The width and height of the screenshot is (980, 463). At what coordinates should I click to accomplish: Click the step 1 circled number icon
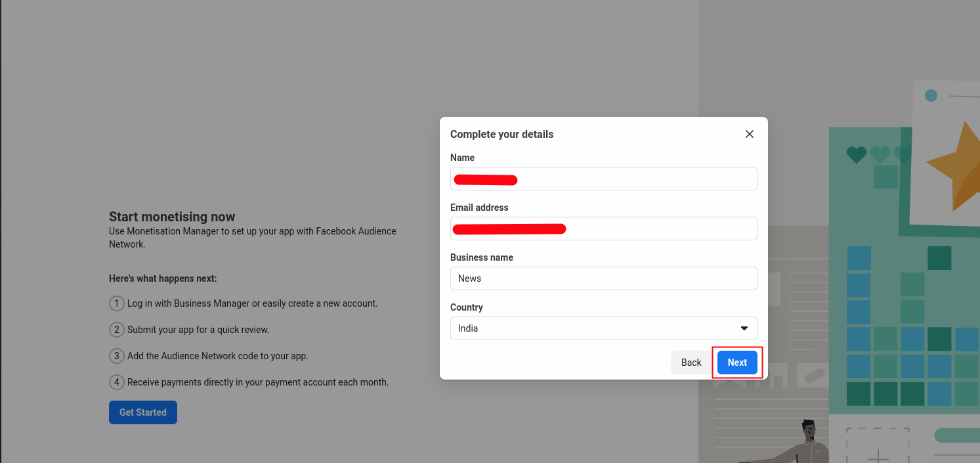[116, 303]
